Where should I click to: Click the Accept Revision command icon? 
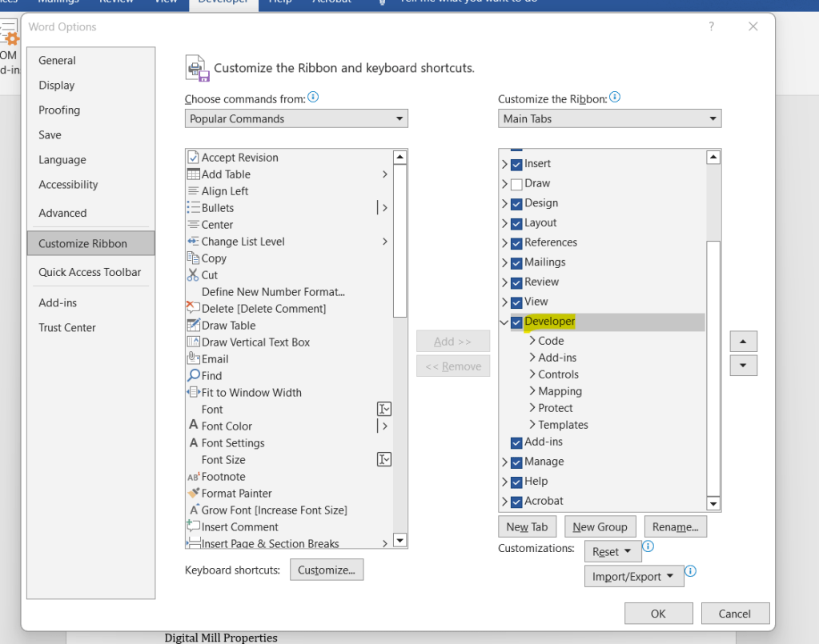coord(193,158)
